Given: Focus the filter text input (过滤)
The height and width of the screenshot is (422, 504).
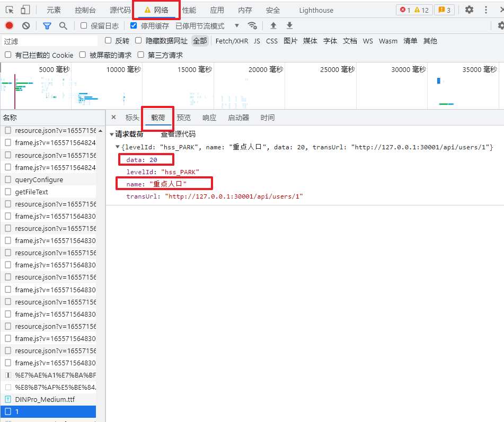Looking at the screenshot, I should 49,41.
